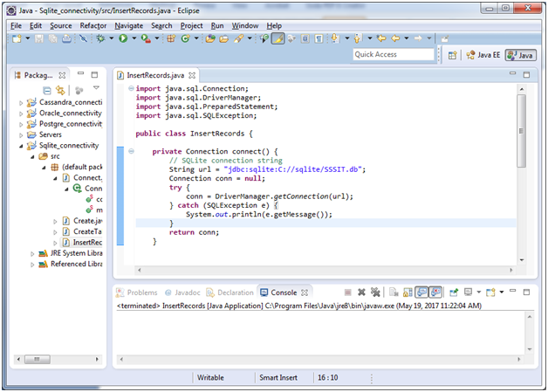Maximize the editor area

pos(526,74)
